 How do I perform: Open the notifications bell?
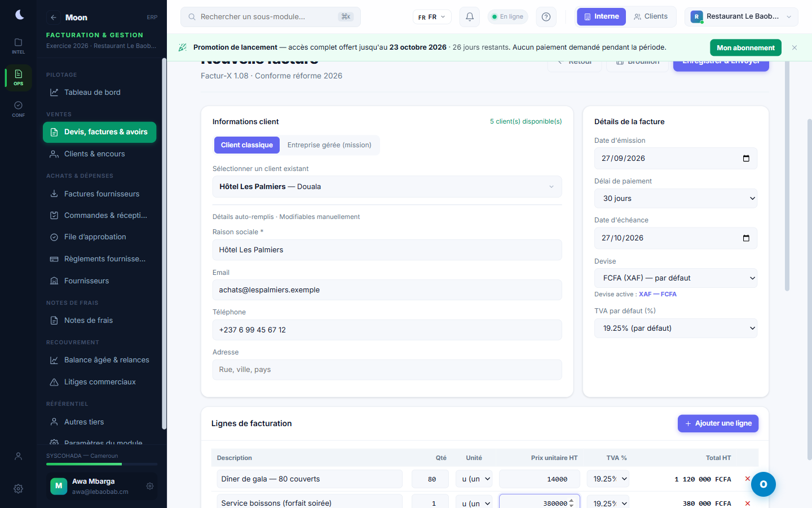(469, 17)
